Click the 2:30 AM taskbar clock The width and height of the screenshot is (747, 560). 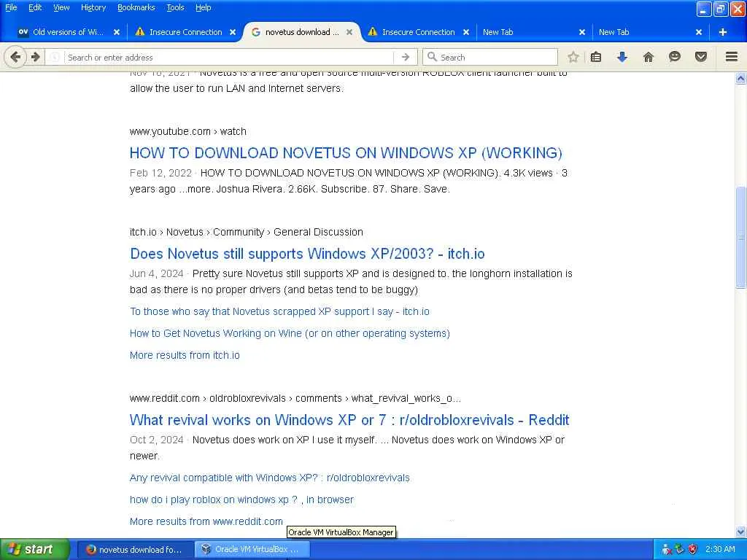tap(720, 549)
